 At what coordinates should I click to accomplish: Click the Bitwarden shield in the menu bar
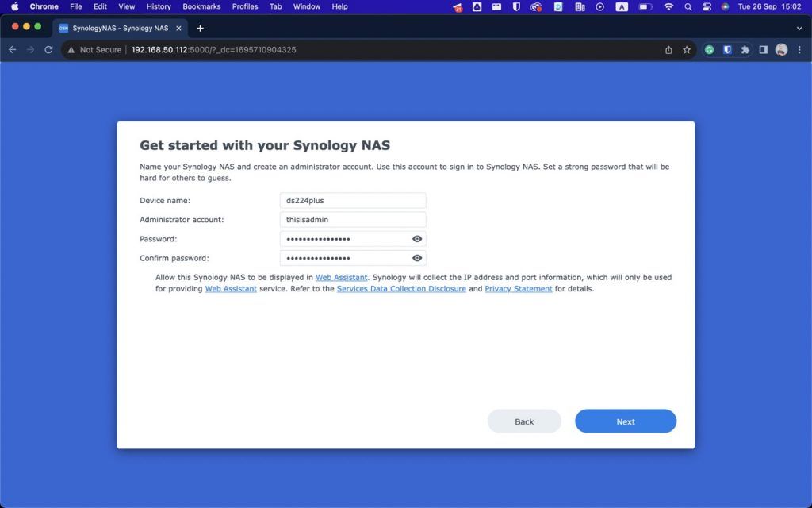516,6
